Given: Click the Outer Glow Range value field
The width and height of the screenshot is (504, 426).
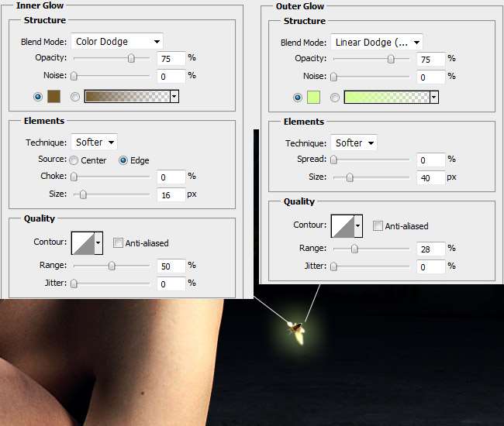Looking at the screenshot, I should 430,249.
